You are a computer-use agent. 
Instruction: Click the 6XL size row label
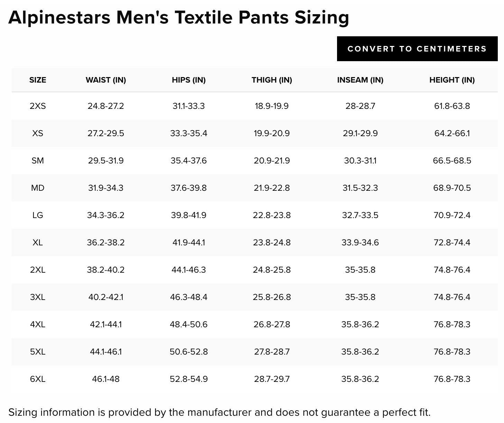pyautogui.click(x=38, y=379)
